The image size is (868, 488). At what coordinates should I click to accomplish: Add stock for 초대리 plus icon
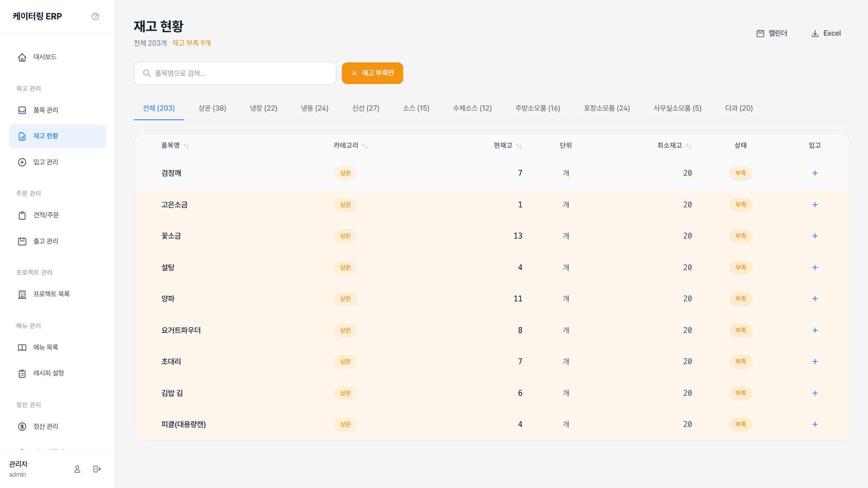[x=815, y=361]
